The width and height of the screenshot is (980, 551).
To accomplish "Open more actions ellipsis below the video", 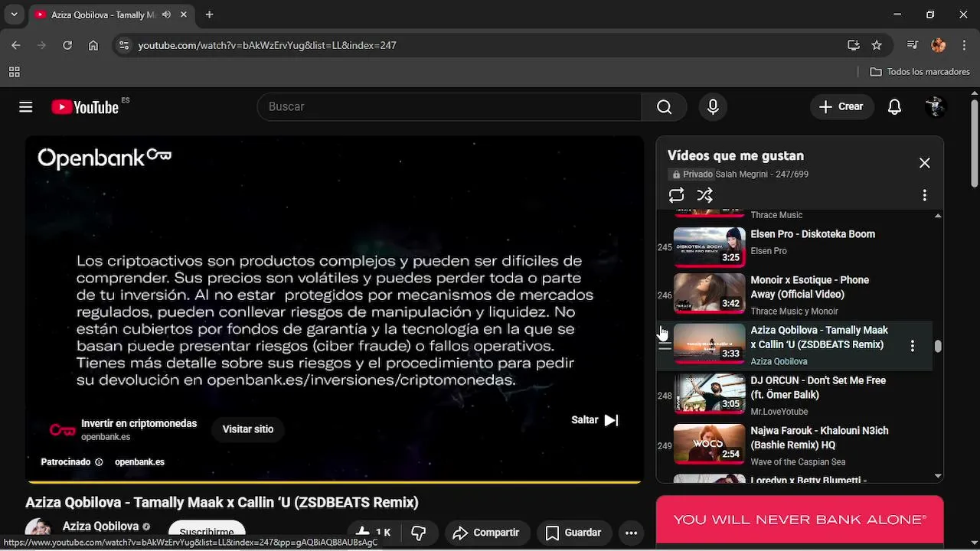I will [631, 533].
